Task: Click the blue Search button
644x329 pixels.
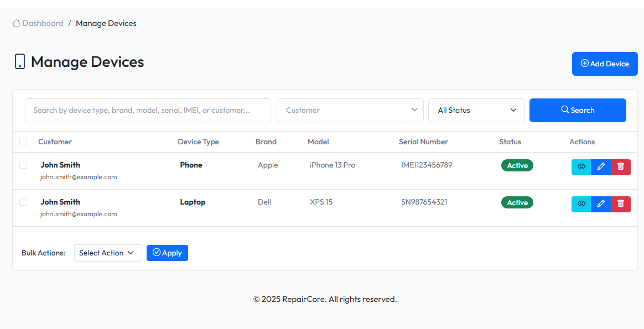Action: pos(578,110)
